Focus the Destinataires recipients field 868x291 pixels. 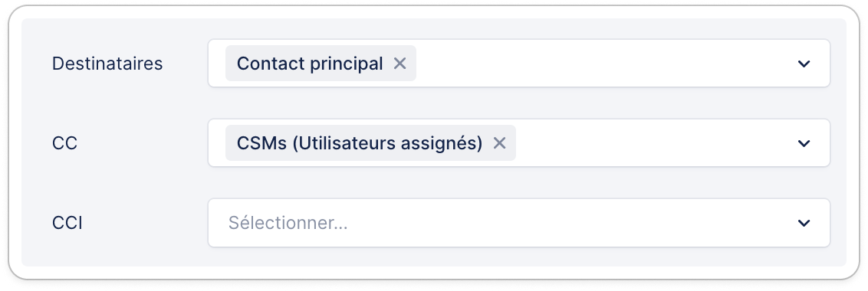(x=518, y=63)
